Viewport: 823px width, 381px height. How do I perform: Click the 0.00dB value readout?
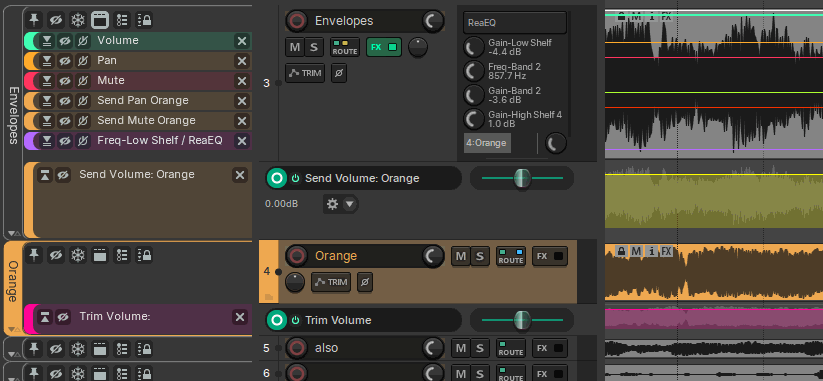[281, 204]
